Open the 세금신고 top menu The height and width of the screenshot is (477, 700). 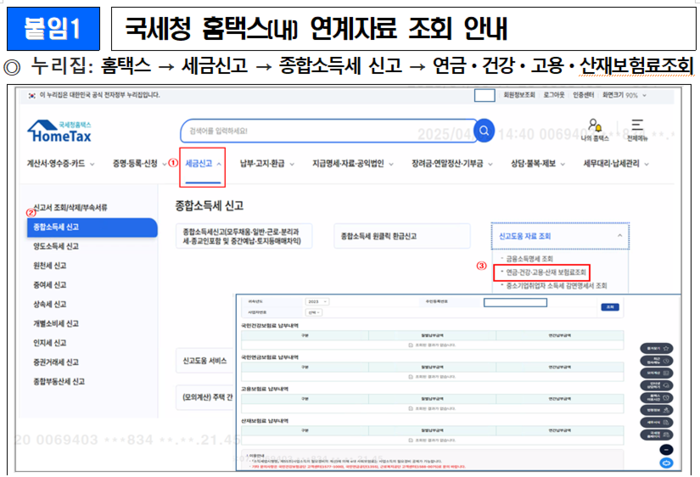pos(202,163)
